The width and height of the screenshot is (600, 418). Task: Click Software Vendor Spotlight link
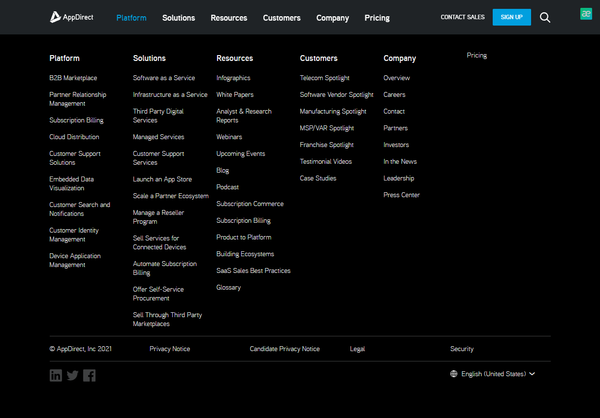tap(336, 95)
